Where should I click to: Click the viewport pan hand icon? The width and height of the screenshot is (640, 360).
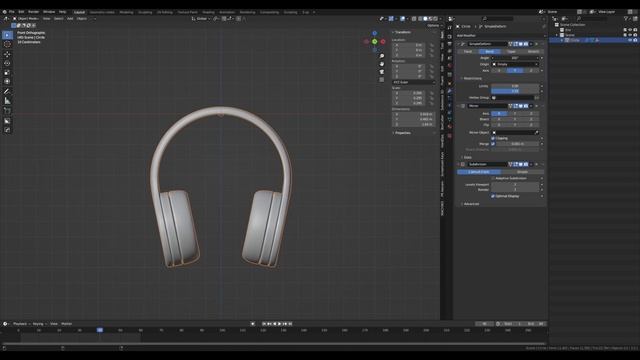pyautogui.click(x=382, y=64)
